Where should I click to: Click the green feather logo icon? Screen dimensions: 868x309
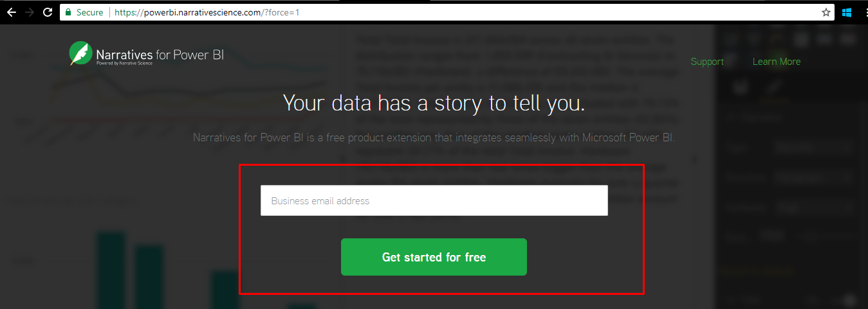(80, 53)
